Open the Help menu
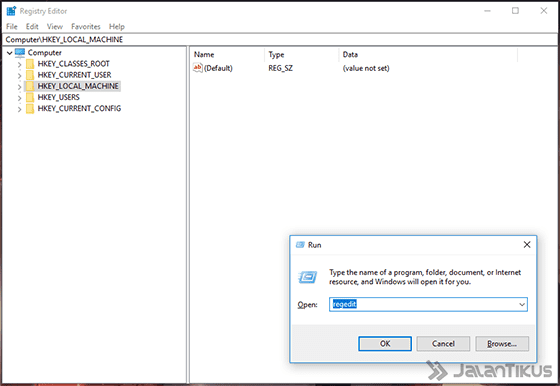 [117, 26]
